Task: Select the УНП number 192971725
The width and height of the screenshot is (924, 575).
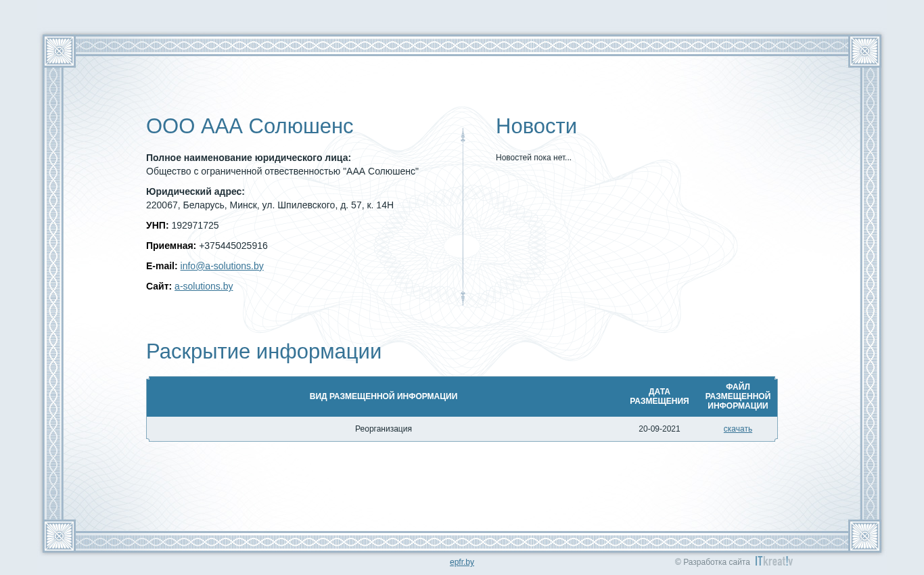Action: tap(195, 225)
